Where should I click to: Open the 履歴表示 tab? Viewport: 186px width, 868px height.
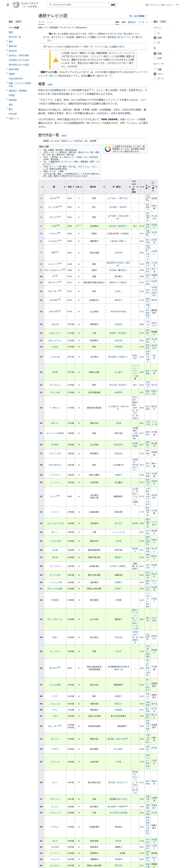click(x=132, y=22)
